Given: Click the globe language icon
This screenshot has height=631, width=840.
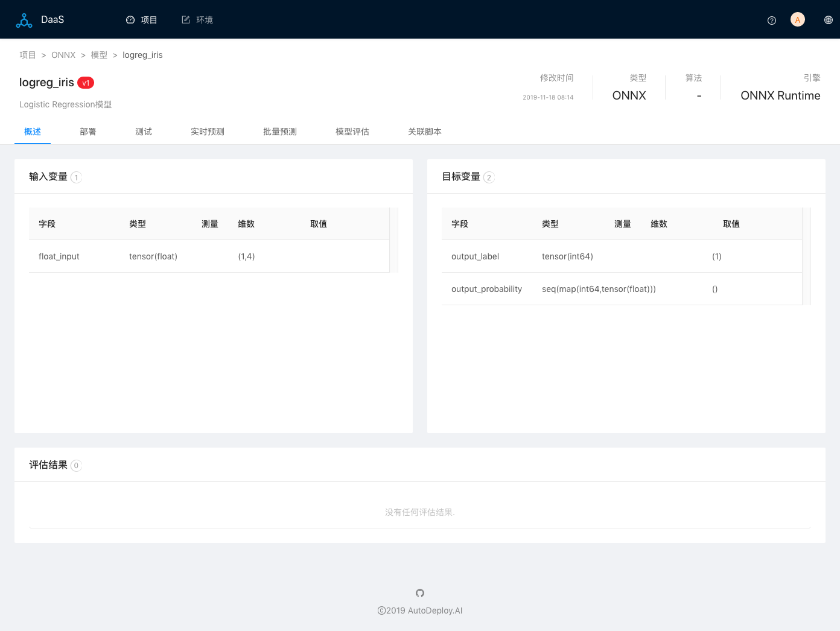Looking at the screenshot, I should point(829,20).
